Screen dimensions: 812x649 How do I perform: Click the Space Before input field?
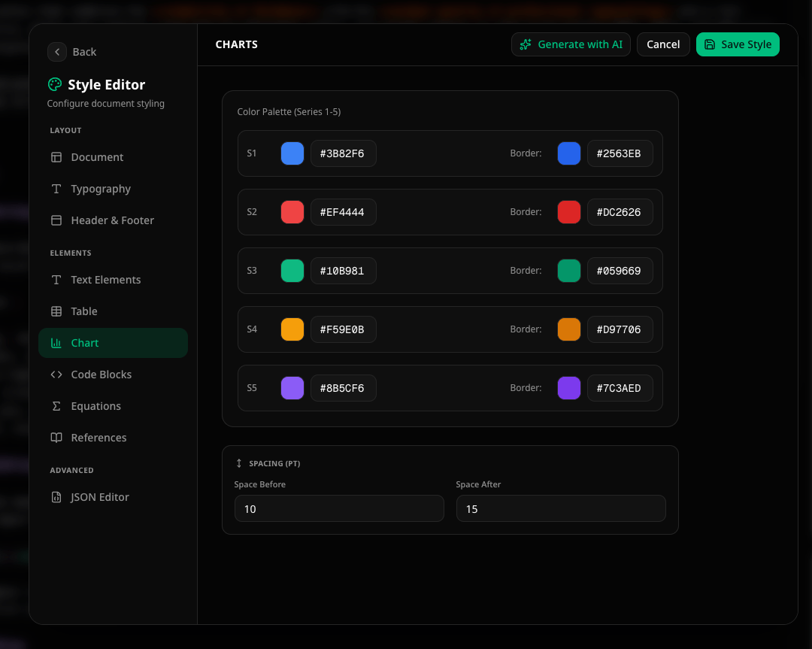pyautogui.click(x=339, y=508)
